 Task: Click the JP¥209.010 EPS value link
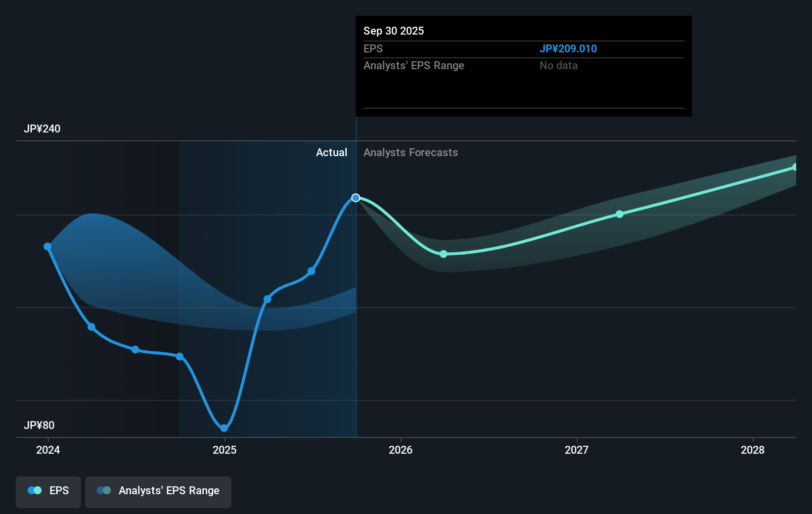pos(568,48)
